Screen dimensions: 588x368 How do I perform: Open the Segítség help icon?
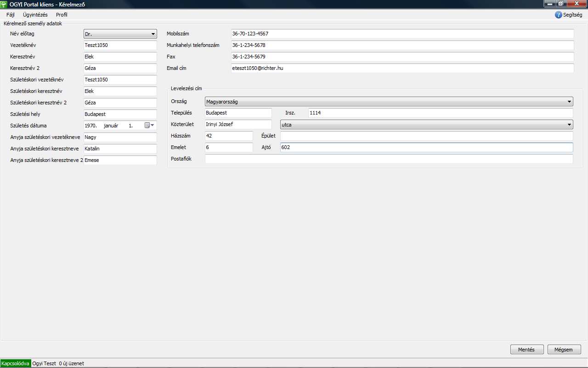(x=559, y=15)
